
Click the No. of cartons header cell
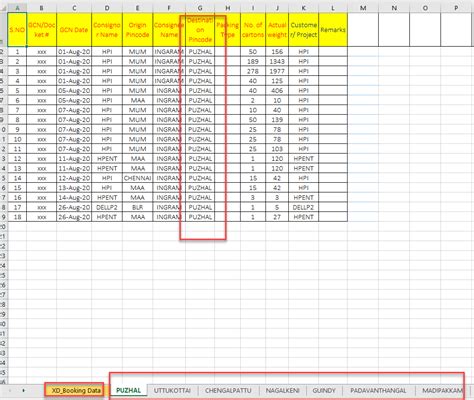[253, 30]
